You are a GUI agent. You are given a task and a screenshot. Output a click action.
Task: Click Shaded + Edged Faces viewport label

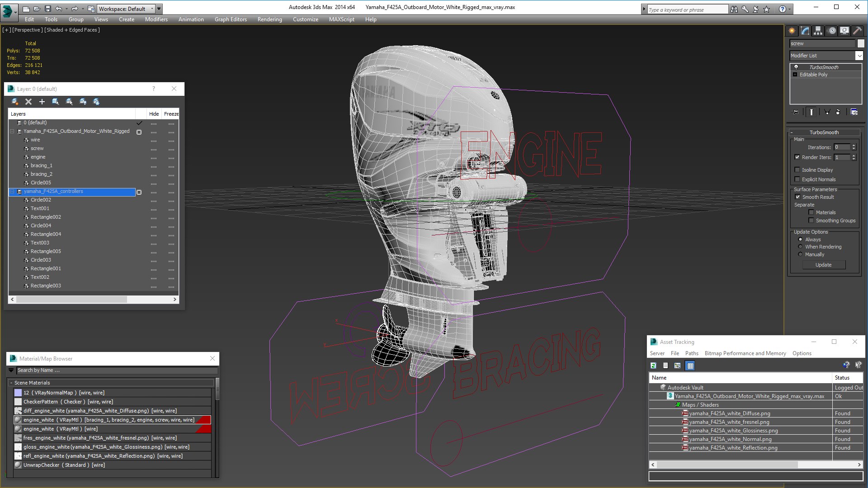click(x=72, y=30)
